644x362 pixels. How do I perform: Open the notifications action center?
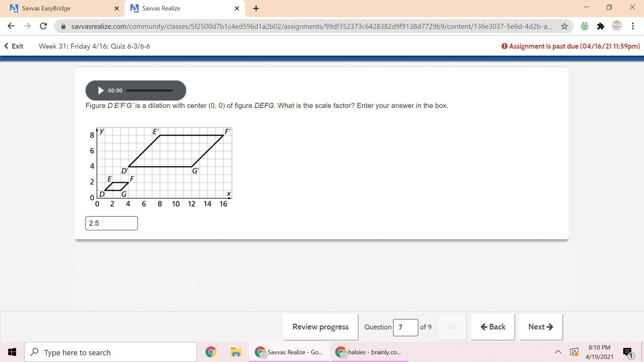tap(627, 352)
